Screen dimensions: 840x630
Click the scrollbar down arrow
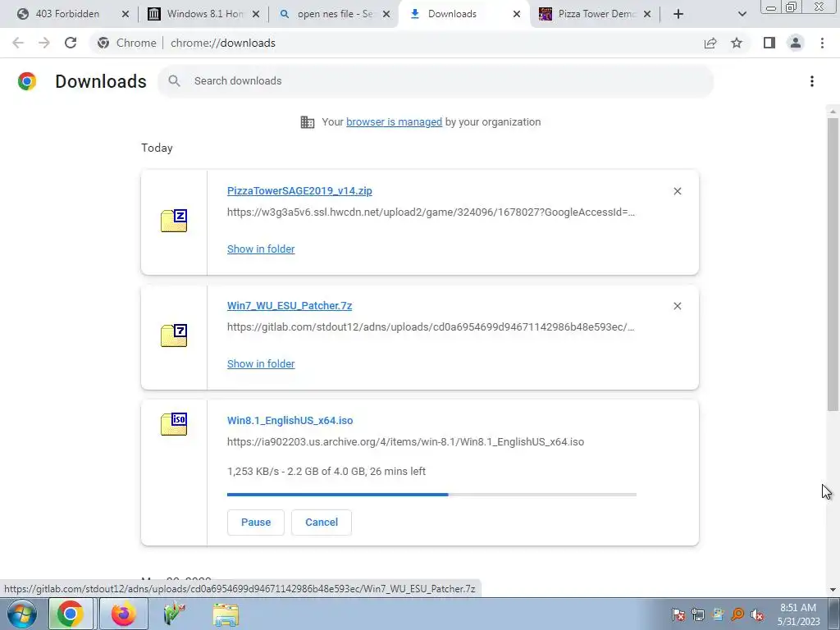(833, 590)
